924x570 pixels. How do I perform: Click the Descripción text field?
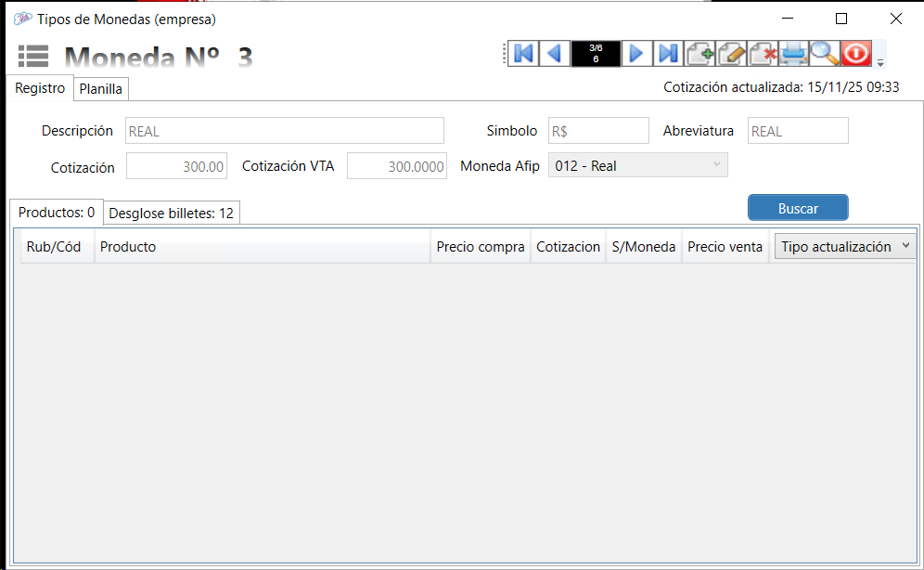284,131
